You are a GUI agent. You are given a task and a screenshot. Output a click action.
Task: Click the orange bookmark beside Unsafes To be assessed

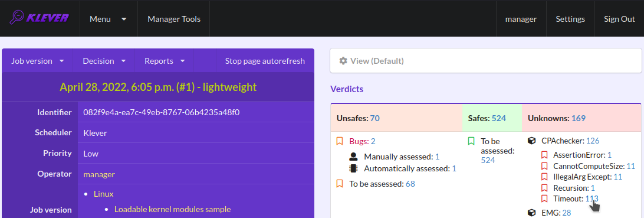[x=340, y=184]
